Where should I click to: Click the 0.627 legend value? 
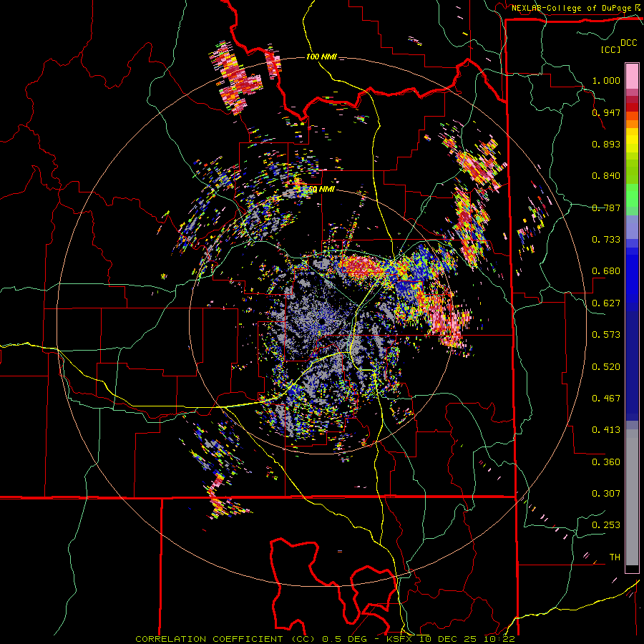point(606,303)
